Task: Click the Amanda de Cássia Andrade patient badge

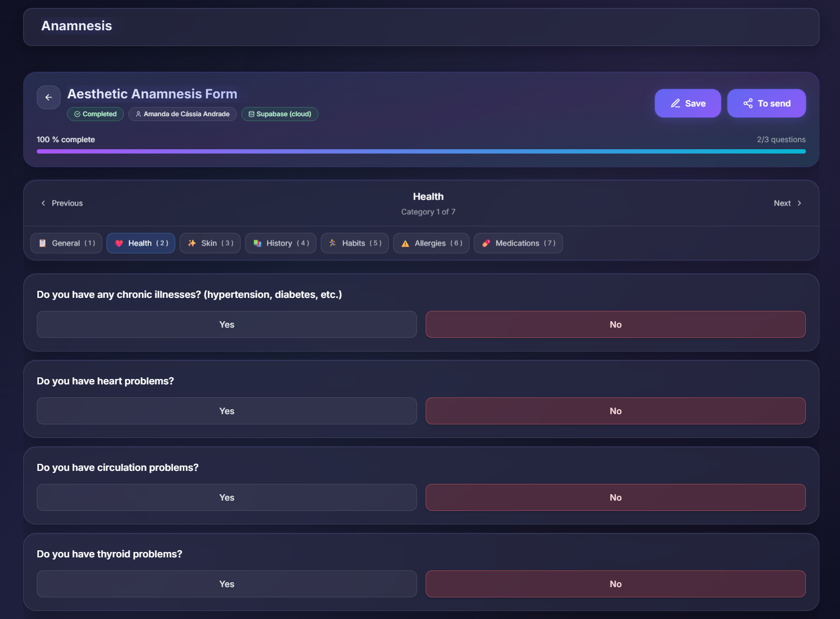Action: [182, 114]
